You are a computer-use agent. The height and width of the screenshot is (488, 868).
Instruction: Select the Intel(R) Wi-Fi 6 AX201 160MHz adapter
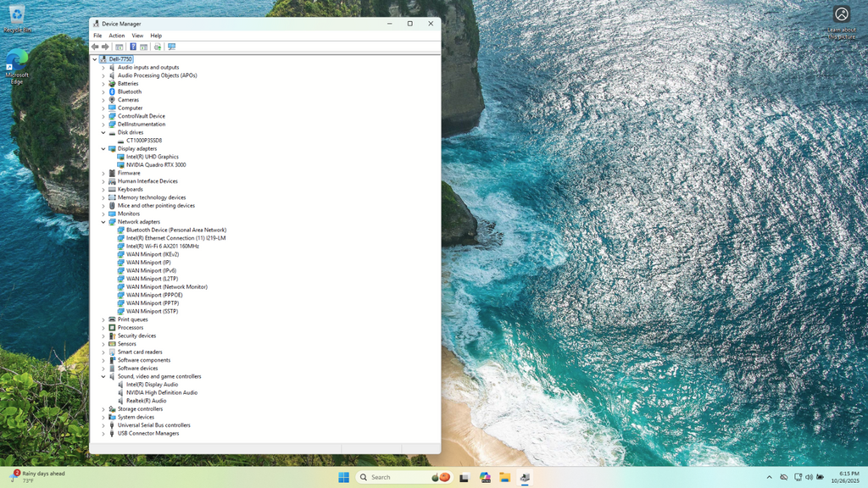(x=162, y=247)
